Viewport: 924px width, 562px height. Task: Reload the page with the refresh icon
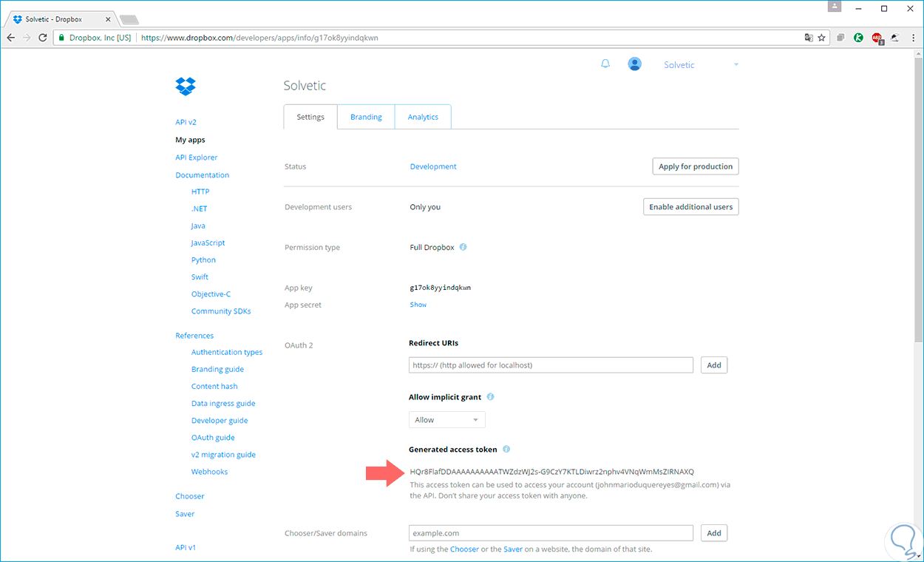click(43, 37)
